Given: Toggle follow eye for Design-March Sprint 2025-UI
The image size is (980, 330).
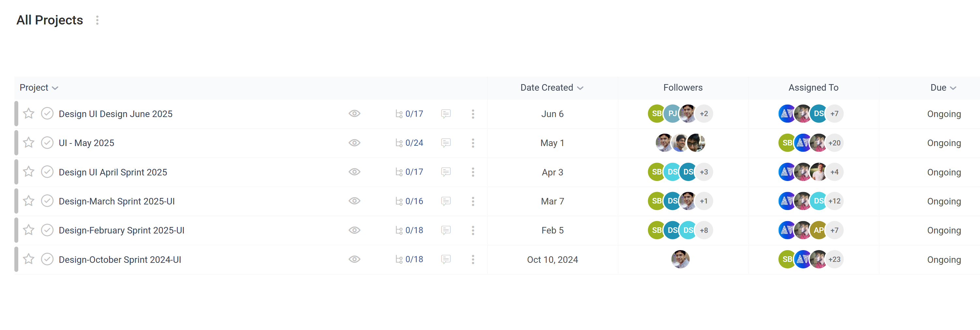Looking at the screenshot, I should tap(354, 201).
